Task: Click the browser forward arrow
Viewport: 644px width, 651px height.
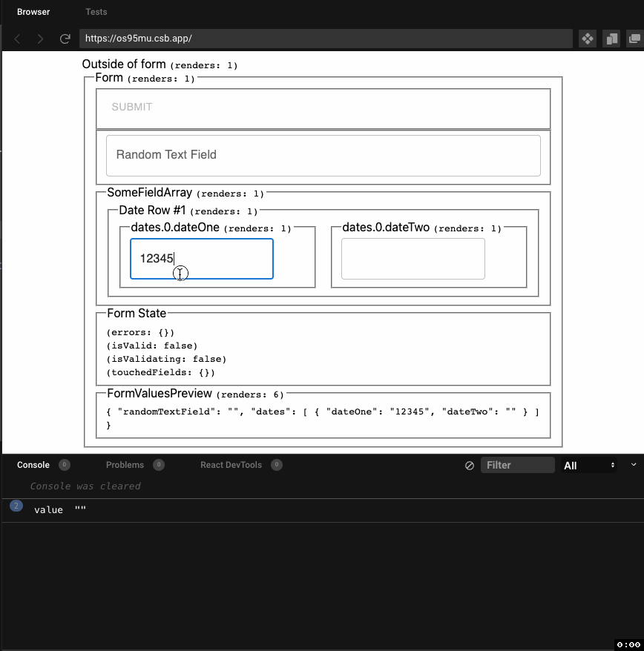Action: (x=40, y=39)
